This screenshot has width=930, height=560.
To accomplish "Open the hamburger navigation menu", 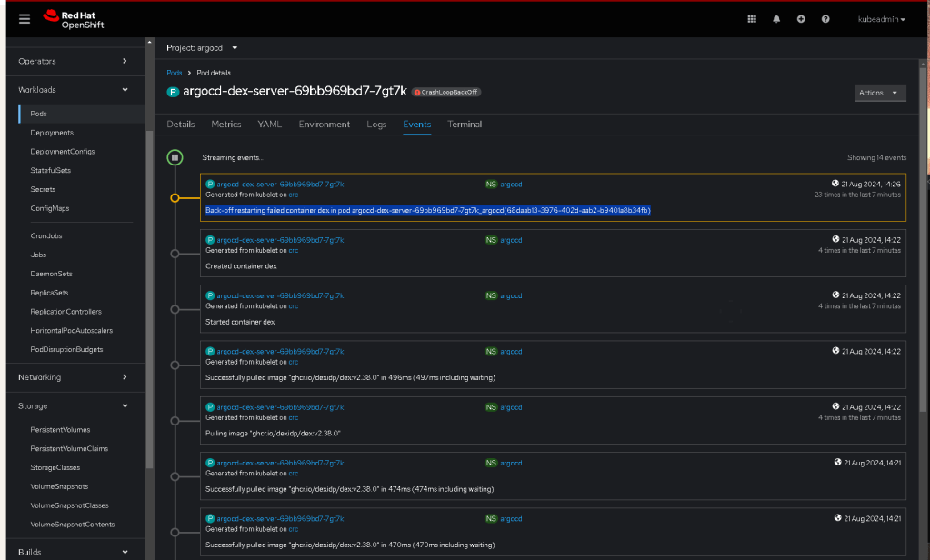I will click(x=25, y=19).
